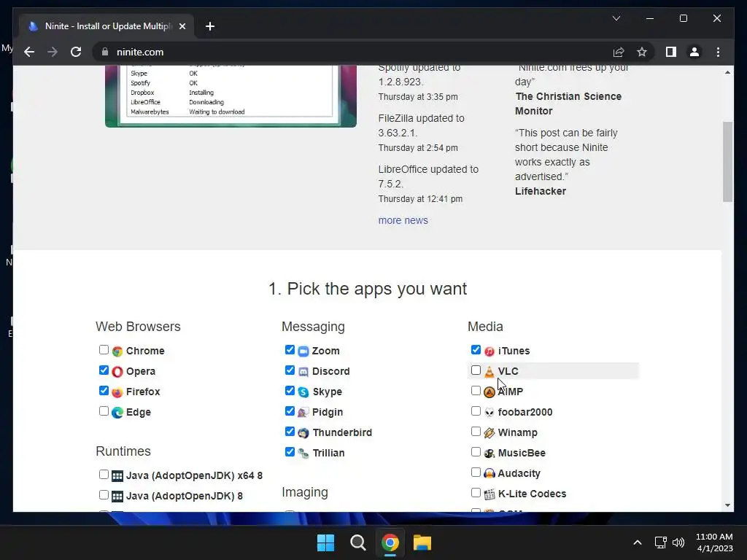Uncheck the Discord checkbox
This screenshot has width=747, height=560.
tap(290, 370)
